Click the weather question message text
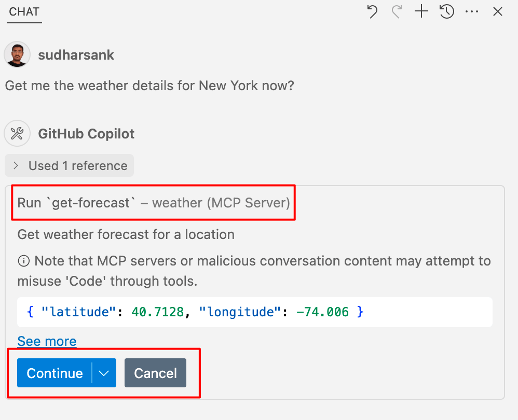The image size is (518, 420). tap(149, 86)
